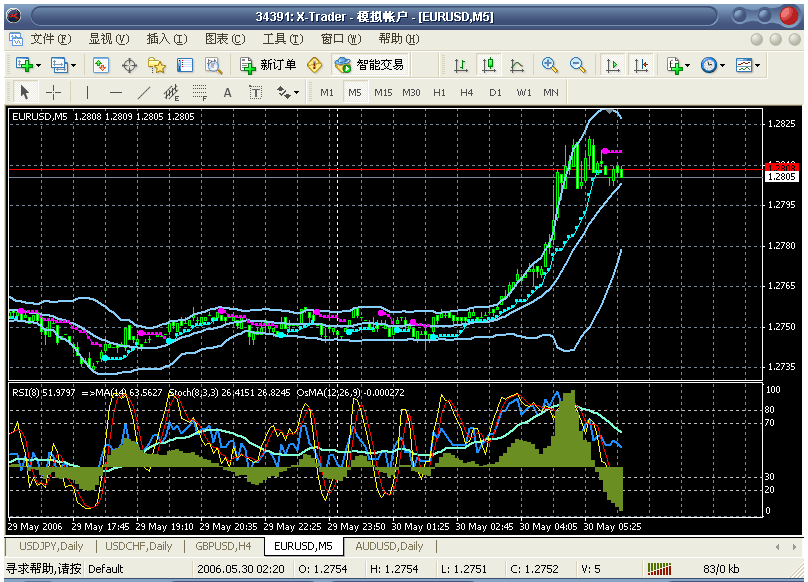Click the 智能交易 Expert Advisors button
Viewport: 808px width, 582px height.
click(370, 65)
